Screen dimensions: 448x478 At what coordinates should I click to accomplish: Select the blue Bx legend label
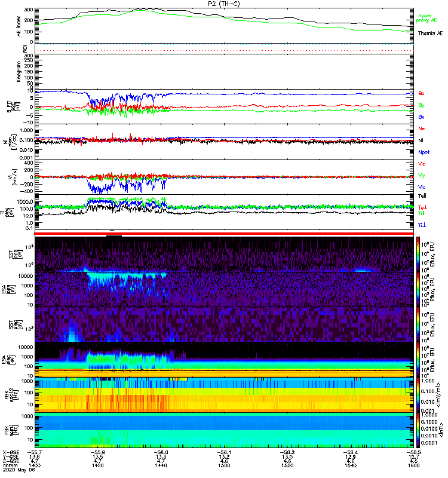tap(421, 117)
